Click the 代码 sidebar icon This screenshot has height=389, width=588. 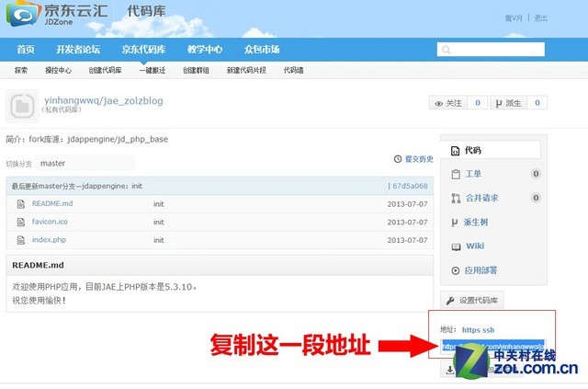click(456, 151)
